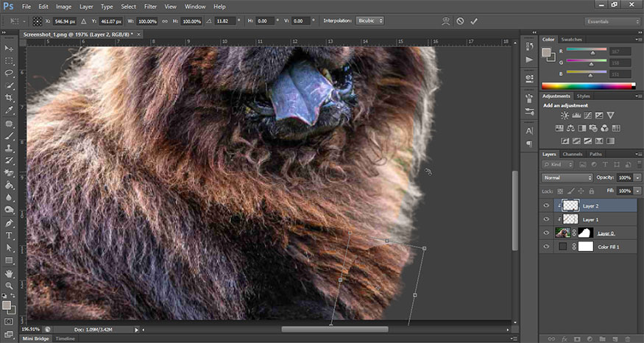Add a Vibrance adjustment
This screenshot has width=644, height=343.
pos(611,116)
